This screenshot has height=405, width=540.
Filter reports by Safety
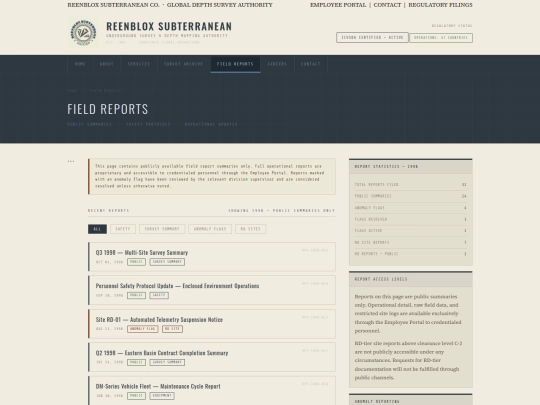pyautogui.click(x=123, y=229)
